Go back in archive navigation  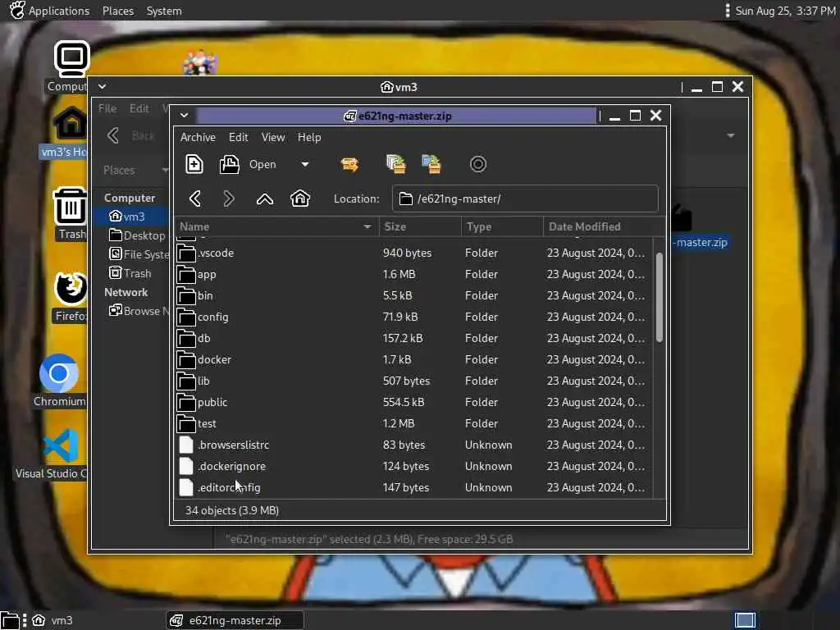click(195, 199)
